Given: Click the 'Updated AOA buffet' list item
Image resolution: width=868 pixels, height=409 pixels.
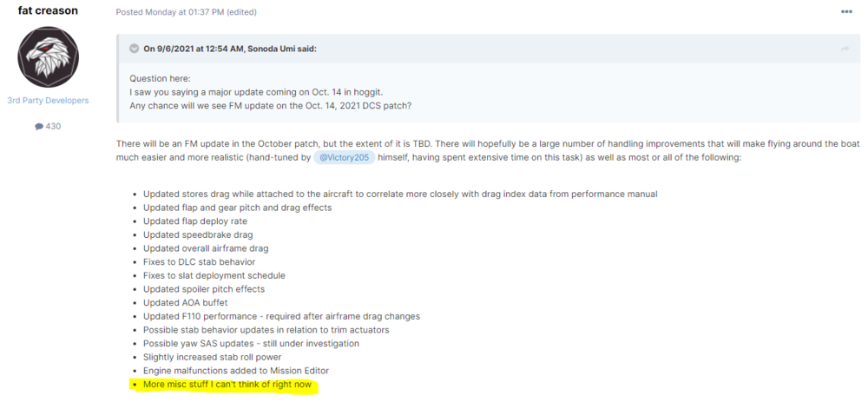Looking at the screenshot, I should (186, 302).
